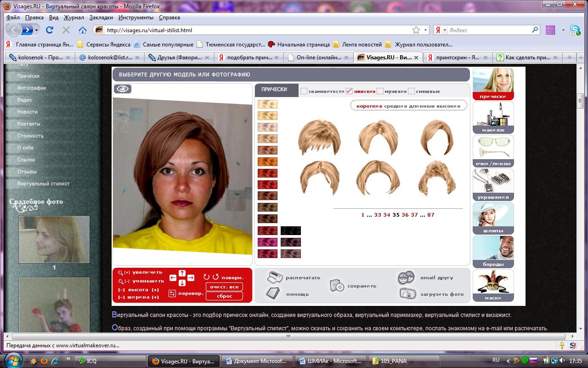Rotate hairstyle with the first rotate arrow icon
The width and height of the screenshot is (588, 368).
206,277
